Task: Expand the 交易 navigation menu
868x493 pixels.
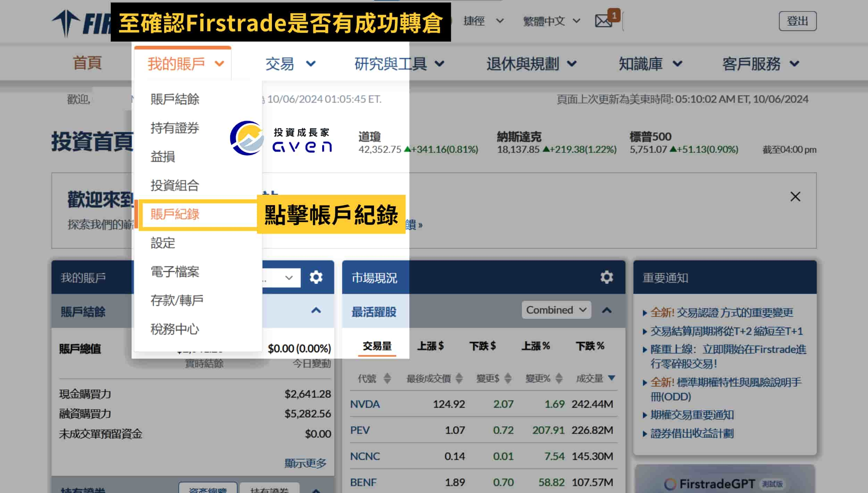Action: point(291,64)
